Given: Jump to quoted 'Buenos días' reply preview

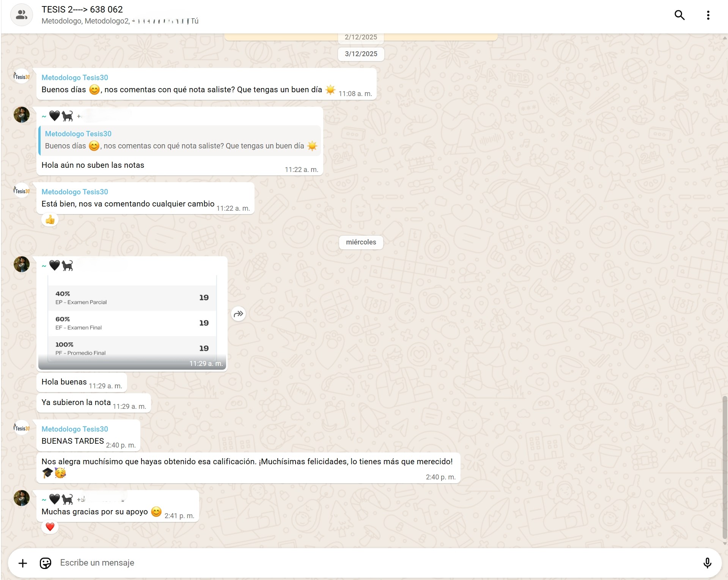Looking at the screenshot, I should click(x=180, y=140).
